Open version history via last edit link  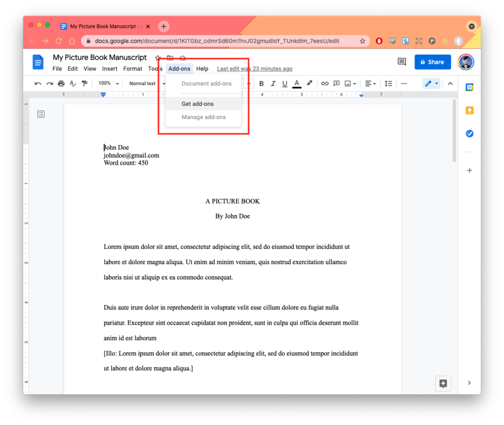coord(254,69)
